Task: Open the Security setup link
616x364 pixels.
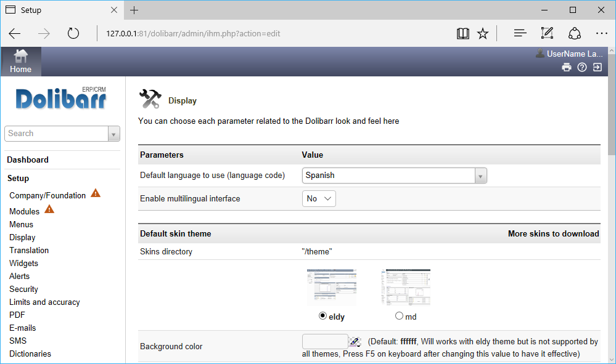Action: click(23, 289)
